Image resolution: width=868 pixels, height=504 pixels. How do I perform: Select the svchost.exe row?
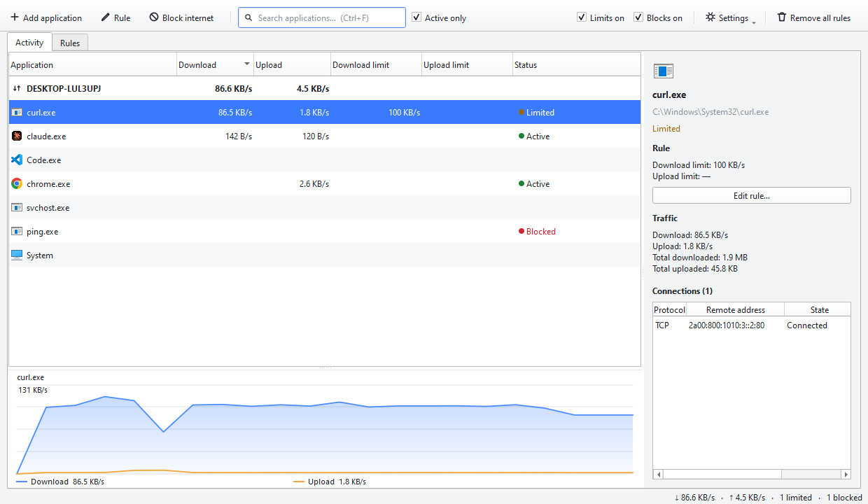coord(325,208)
